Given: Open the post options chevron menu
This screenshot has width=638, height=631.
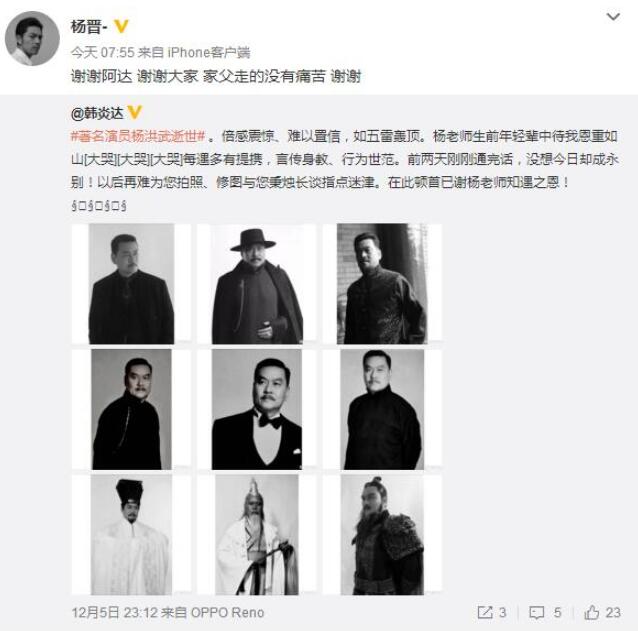Looking at the screenshot, I should click(x=613, y=17).
